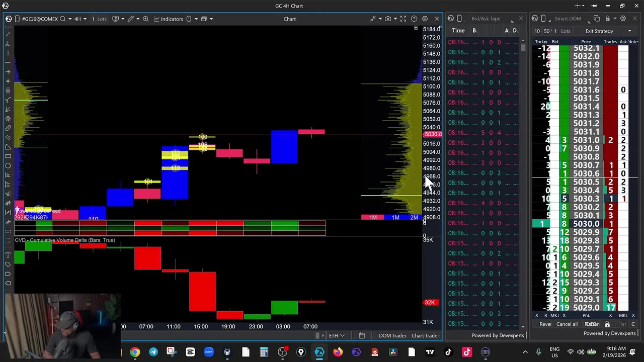Open symbol search magnifier in chart toolbar

pyautogui.click(x=63, y=19)
